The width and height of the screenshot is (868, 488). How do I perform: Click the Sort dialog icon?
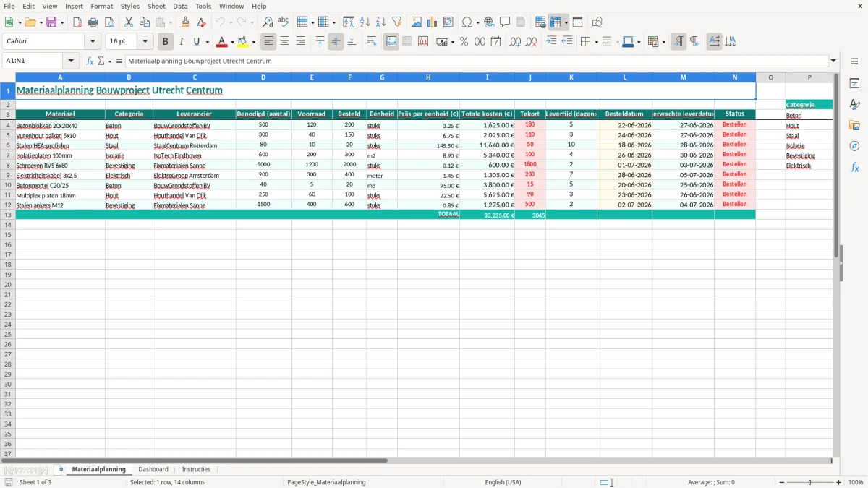[x=349, y=22]
